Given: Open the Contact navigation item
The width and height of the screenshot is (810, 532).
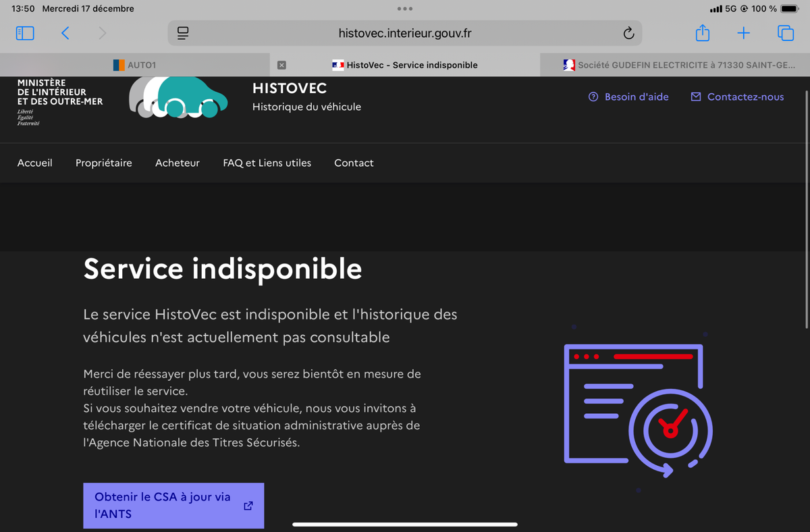Looking at the screenshot, I should [354, 163].
